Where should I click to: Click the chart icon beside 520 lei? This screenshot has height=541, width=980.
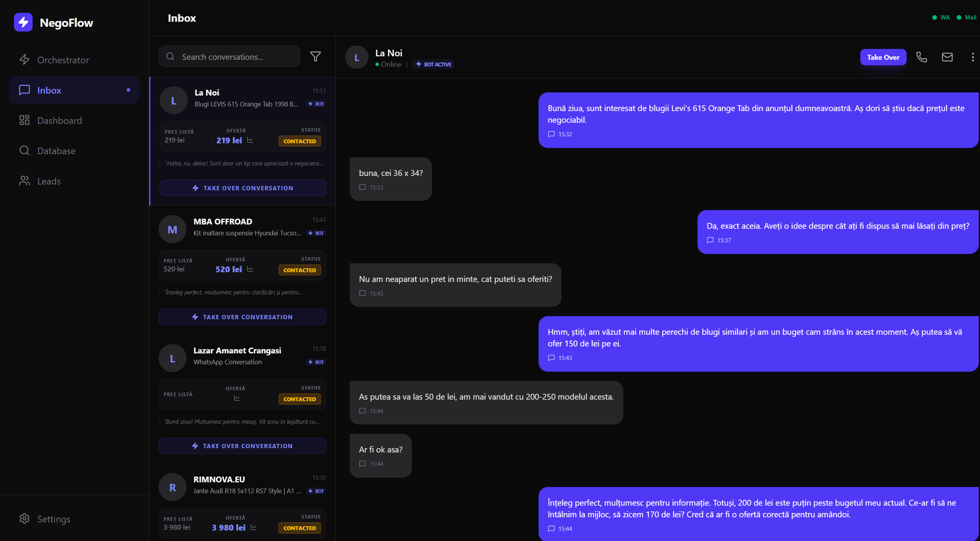[x=250, y=269]
